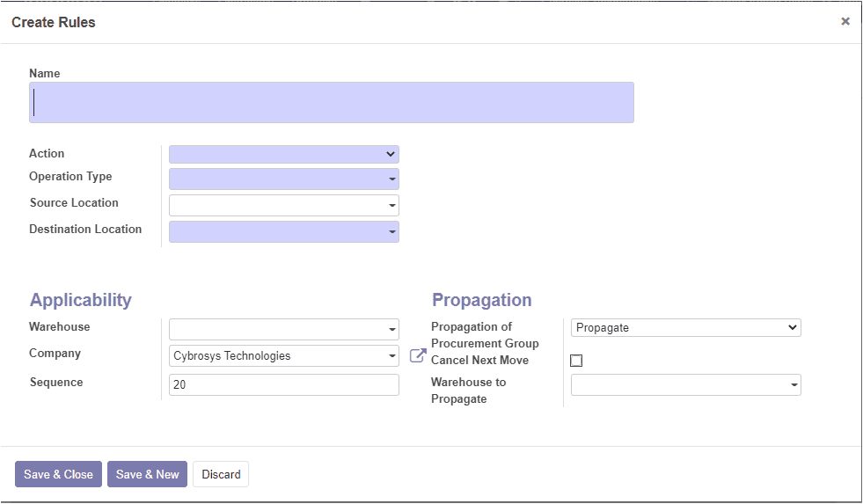
Task: Open the Action dropdown
Action: [x=284, y=154]
